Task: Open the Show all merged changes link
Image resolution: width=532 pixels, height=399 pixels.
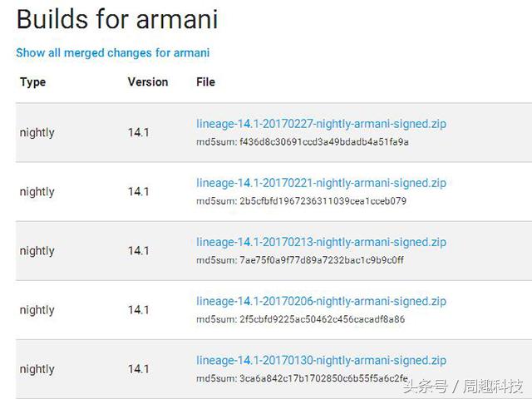Action: point(112,52)
